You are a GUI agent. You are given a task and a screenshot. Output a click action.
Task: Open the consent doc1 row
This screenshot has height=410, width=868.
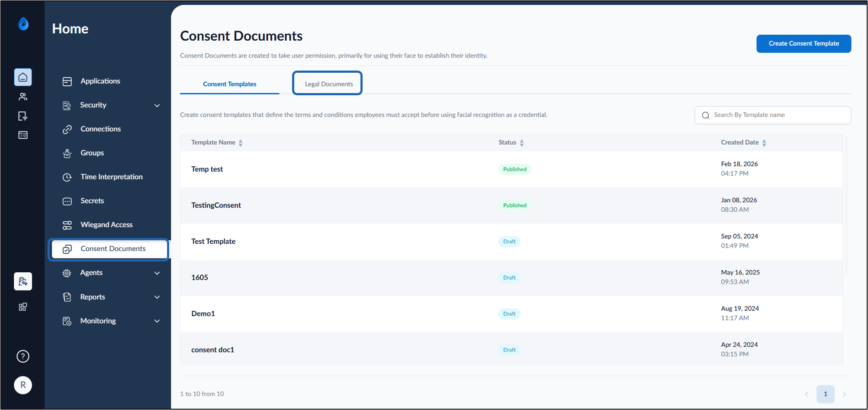(511, 349)
